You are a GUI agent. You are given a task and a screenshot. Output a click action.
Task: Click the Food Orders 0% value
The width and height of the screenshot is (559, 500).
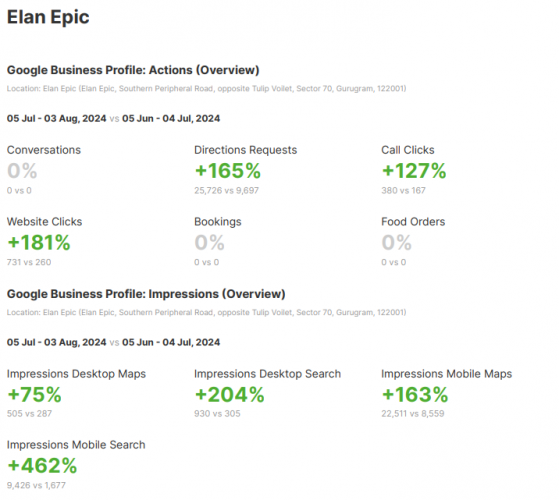pos(396,243)
